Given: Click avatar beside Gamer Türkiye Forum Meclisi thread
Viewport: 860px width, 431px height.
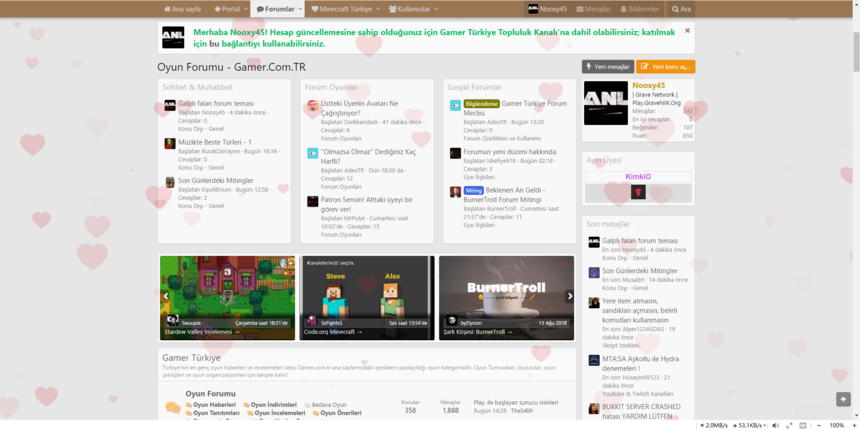Looking at the screenshot, I should click(x=455, y=105).
